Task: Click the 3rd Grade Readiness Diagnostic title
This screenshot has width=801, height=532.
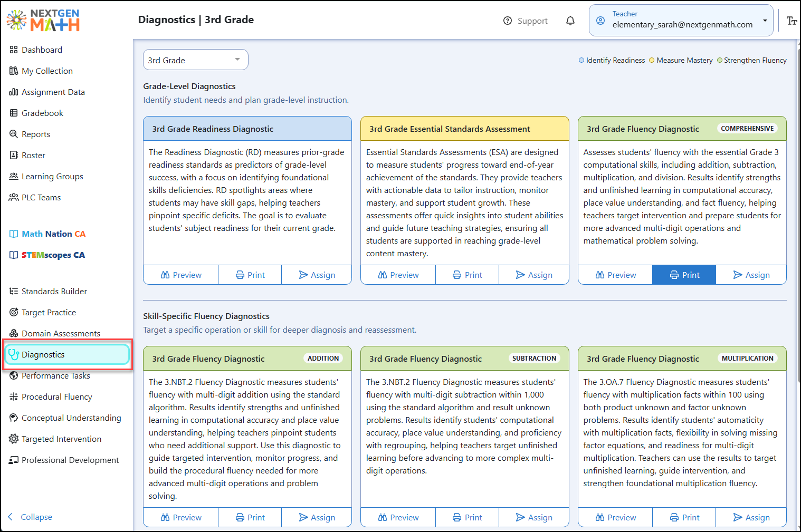Action: tap(213, 129)
